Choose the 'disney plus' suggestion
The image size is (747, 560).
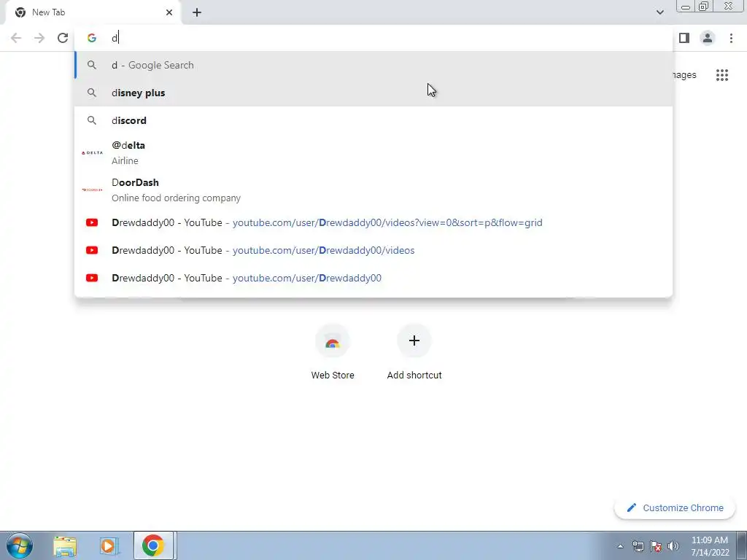[373, 93]
